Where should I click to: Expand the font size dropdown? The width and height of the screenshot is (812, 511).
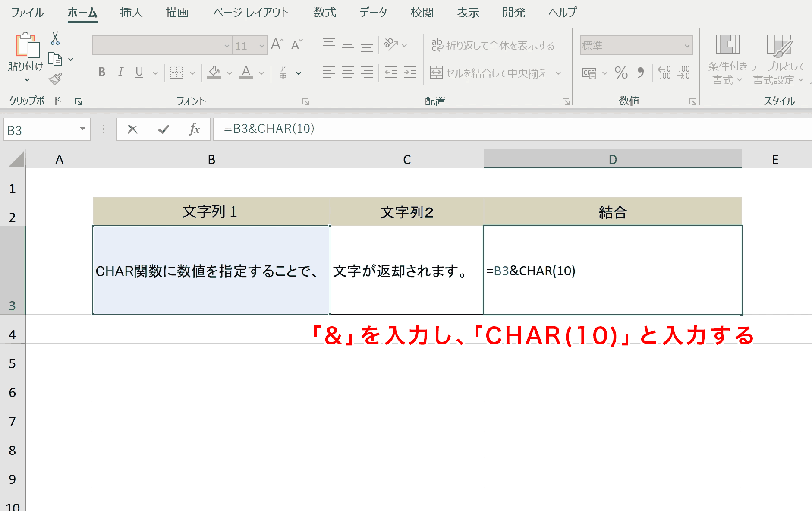261,45
